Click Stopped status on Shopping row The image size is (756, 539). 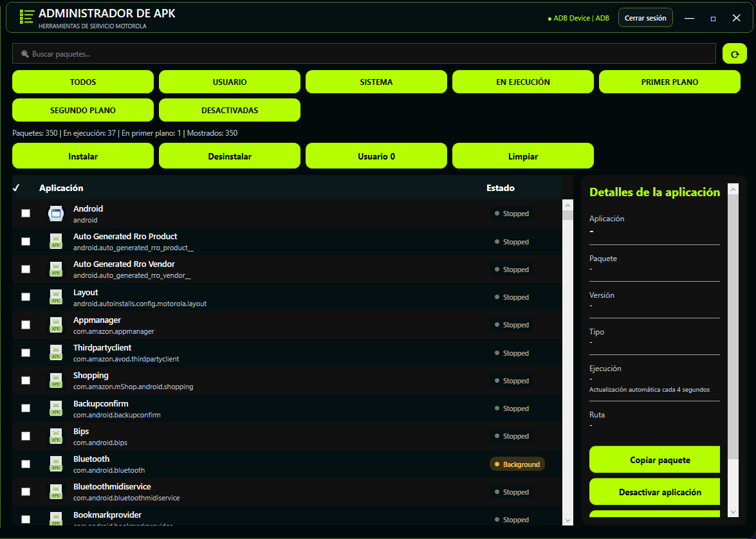512,381
